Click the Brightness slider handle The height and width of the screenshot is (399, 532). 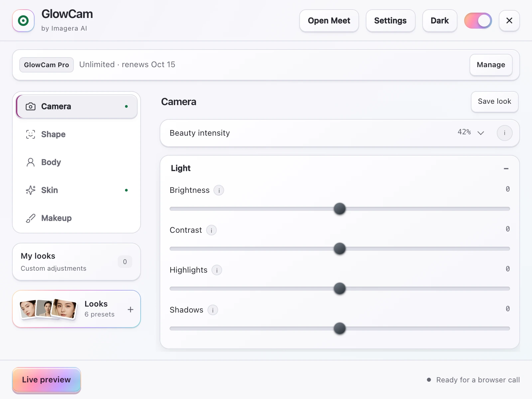339,209
